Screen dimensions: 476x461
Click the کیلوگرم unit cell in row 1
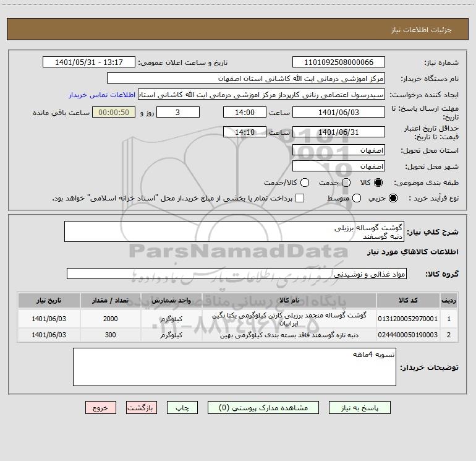[x=171, y=319]
